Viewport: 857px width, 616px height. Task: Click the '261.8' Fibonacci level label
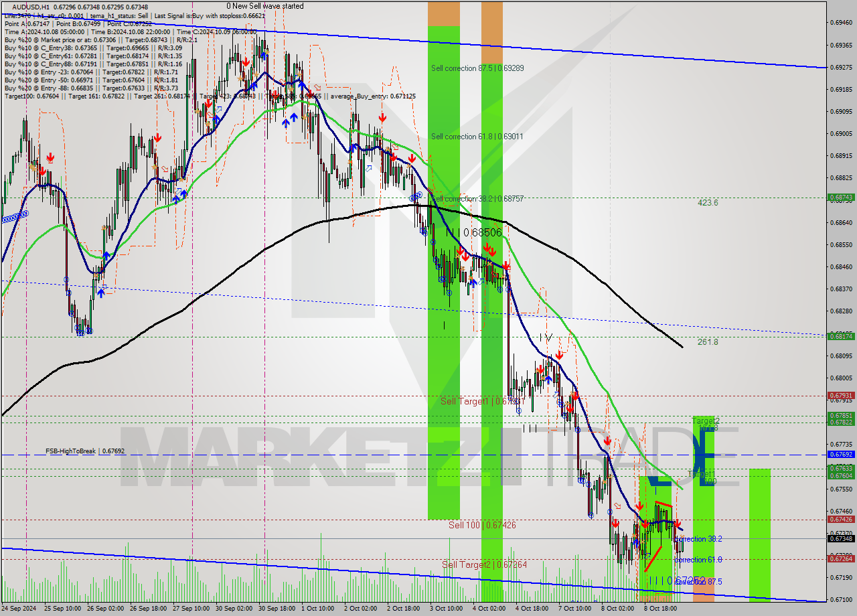708,341
